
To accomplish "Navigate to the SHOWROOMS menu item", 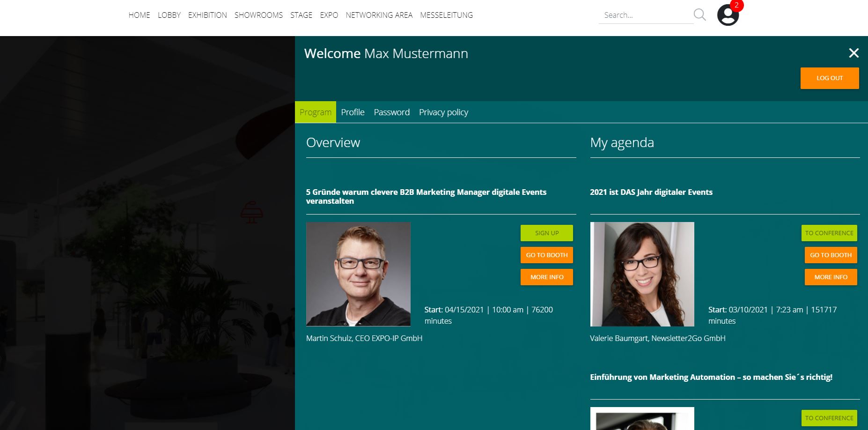I will pos(258,15).
